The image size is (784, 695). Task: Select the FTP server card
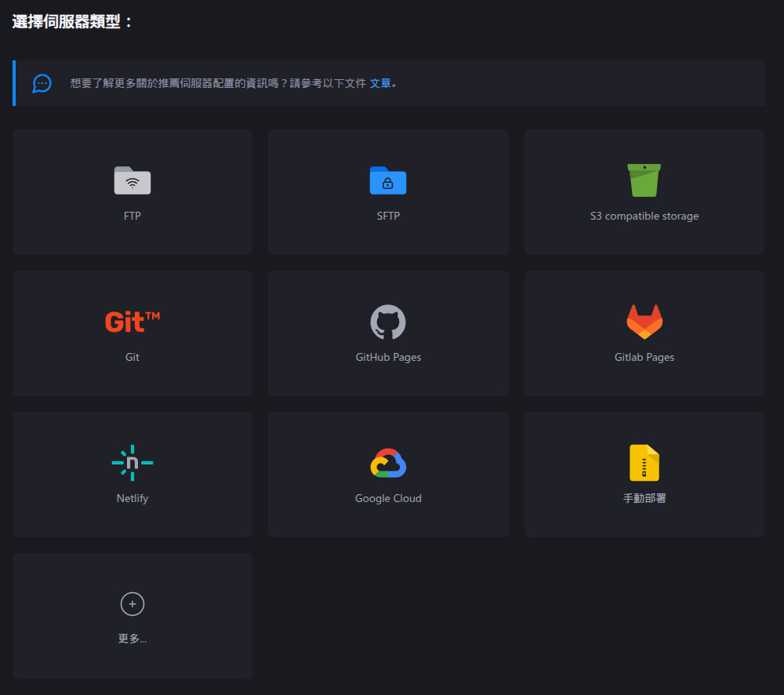(x=132, y=191)
